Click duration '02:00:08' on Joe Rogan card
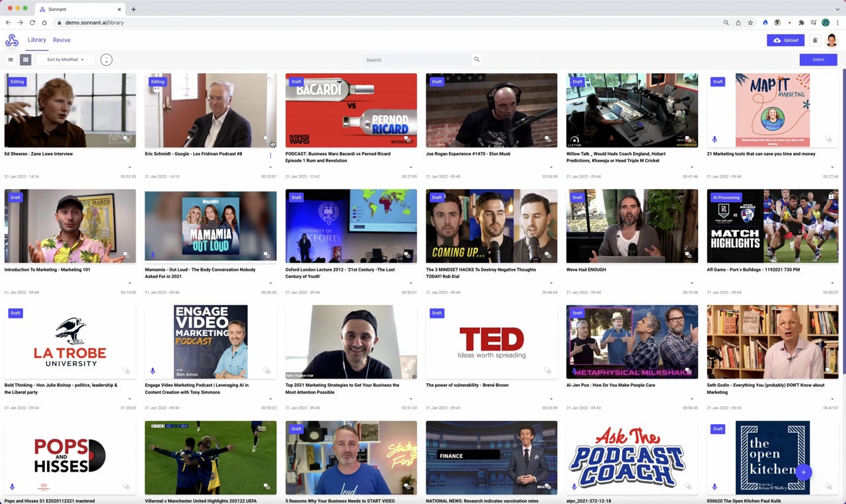Viewport: 846px width, 504px height. point(550,176)
